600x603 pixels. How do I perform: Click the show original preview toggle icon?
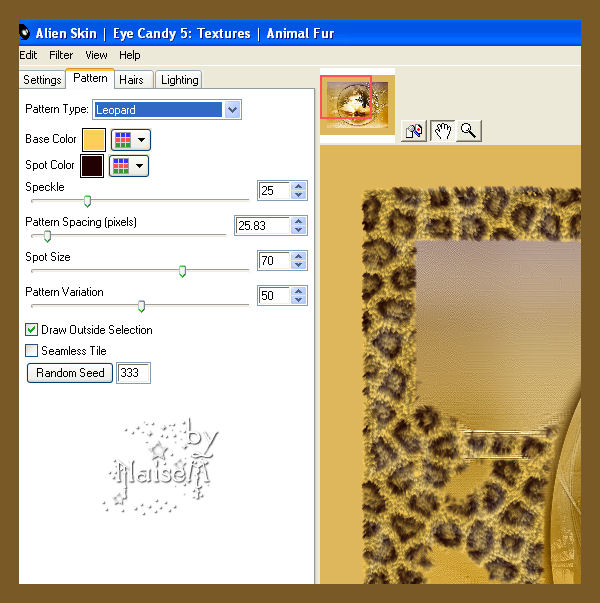coord(414,131)
